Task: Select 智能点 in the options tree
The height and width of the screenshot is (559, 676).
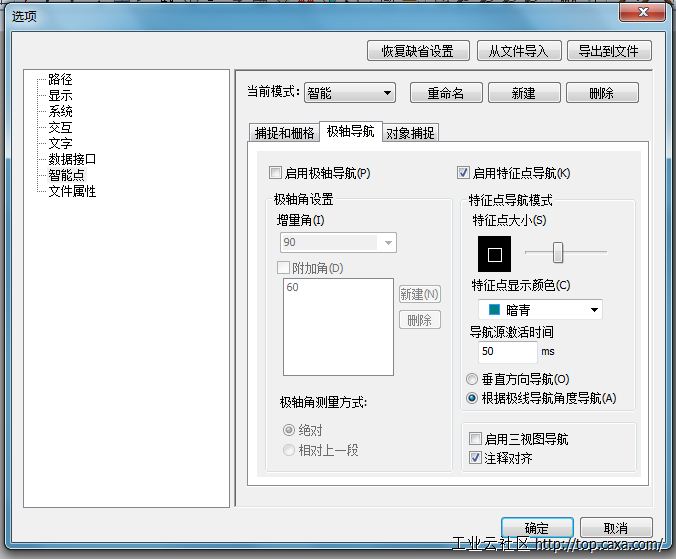Action: pyautogui.click(x=66, y=175)
